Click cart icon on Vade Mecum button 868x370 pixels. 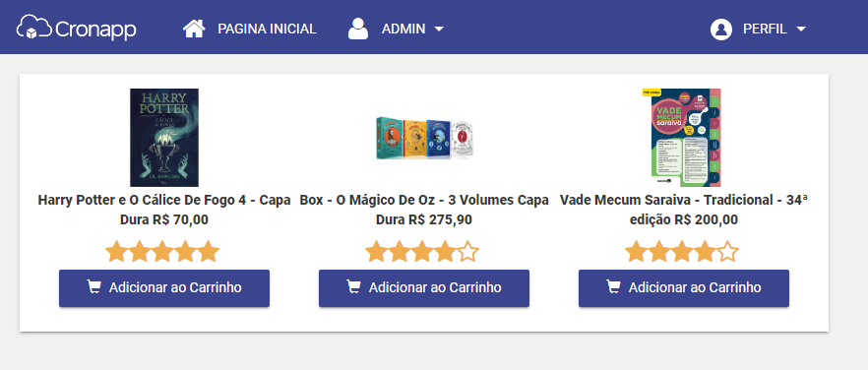[x=613, y=287]
